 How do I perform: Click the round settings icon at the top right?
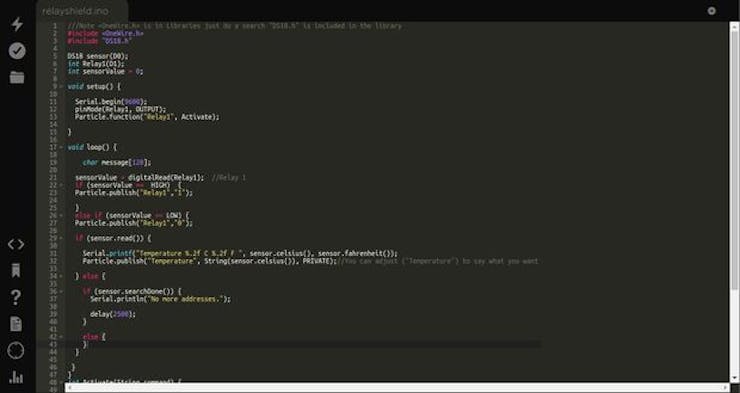click(x=712, y=10)
